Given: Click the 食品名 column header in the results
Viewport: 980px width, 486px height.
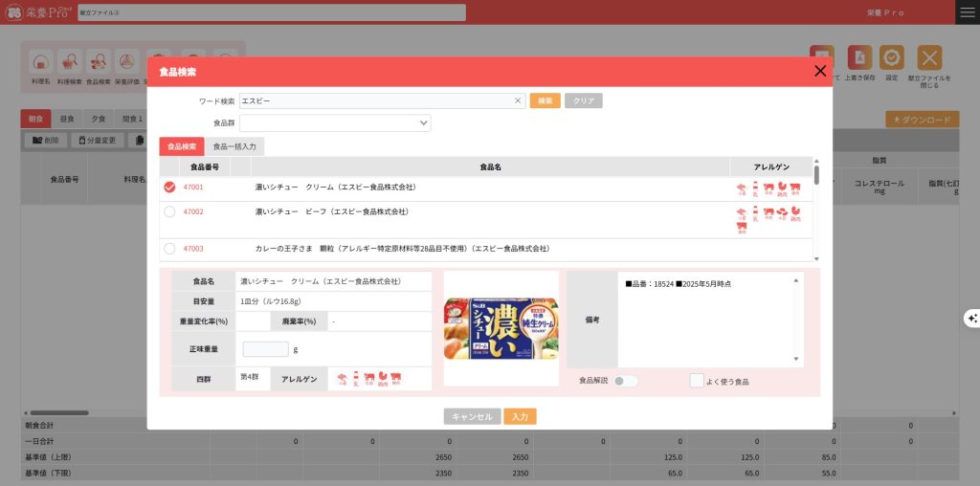Looking at the screenshot, I should point(490,167).
